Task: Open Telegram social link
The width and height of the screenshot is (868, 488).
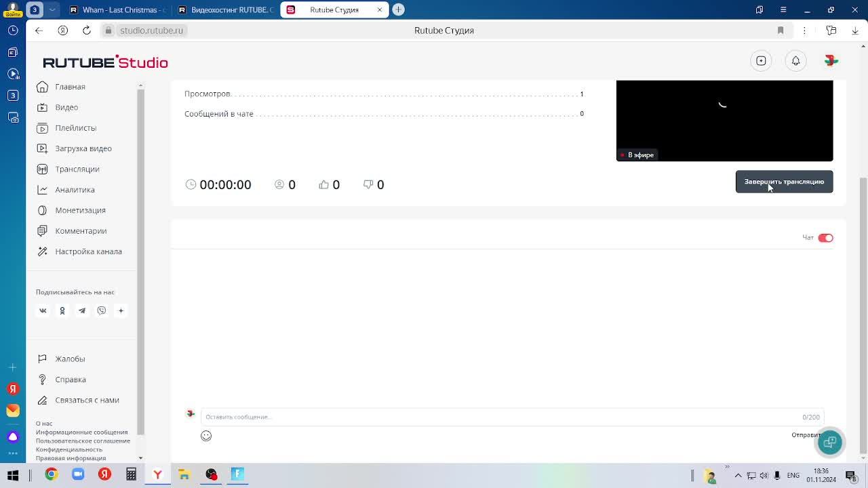Action: [x=82, y=310]
